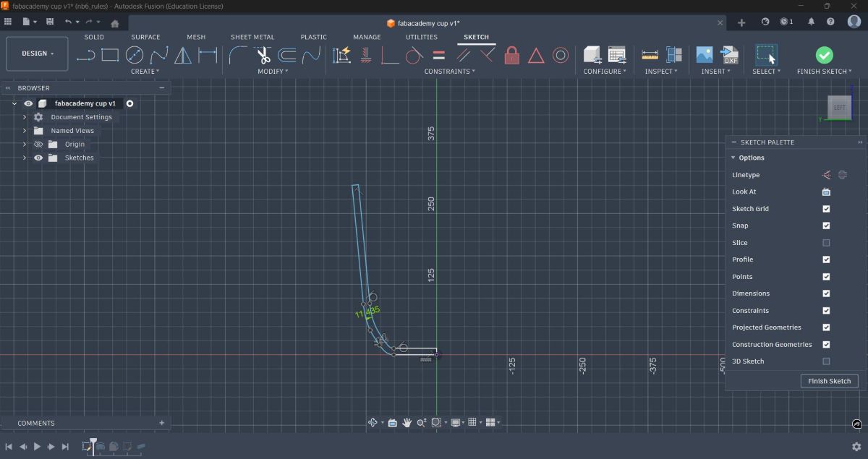This screenshot has width=868, height=459.
Task: Apply the Fix/UnFix lock constraint
Action: pyautogui.click(x=511, y=56)
